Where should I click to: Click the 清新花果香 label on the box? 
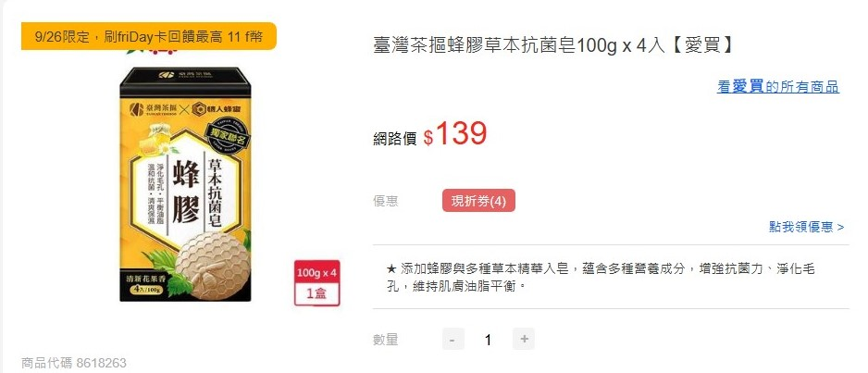tap(146, 280)
